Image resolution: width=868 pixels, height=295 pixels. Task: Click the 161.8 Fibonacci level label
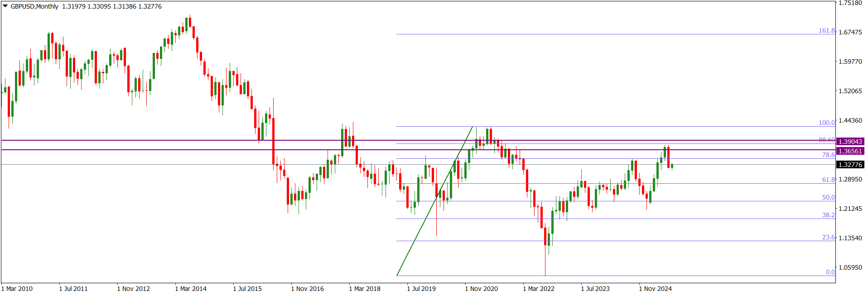click(826, 30)
